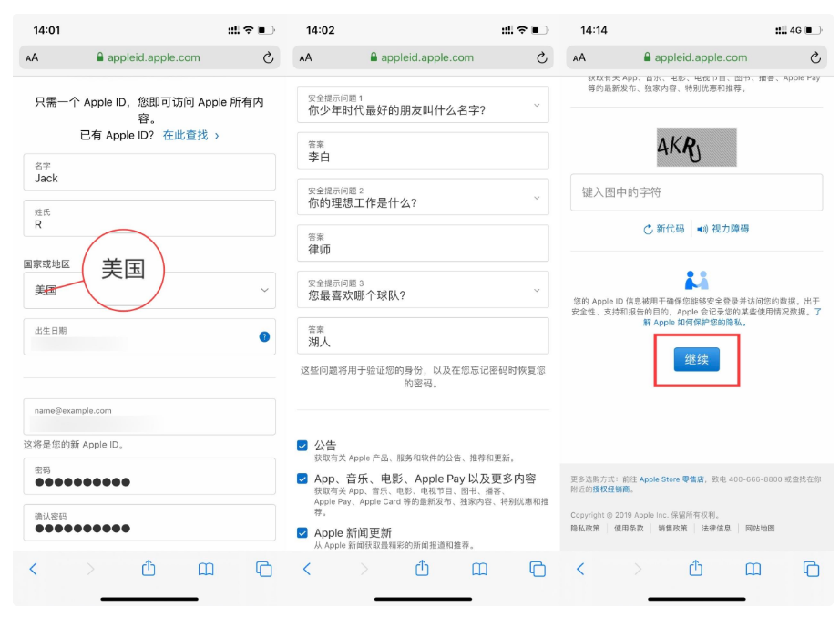This screenshot has width=840, height=618.
Task: Tap the share icon on the 14:14 screen
Action: pyautogui.click(x=696, y=568)
